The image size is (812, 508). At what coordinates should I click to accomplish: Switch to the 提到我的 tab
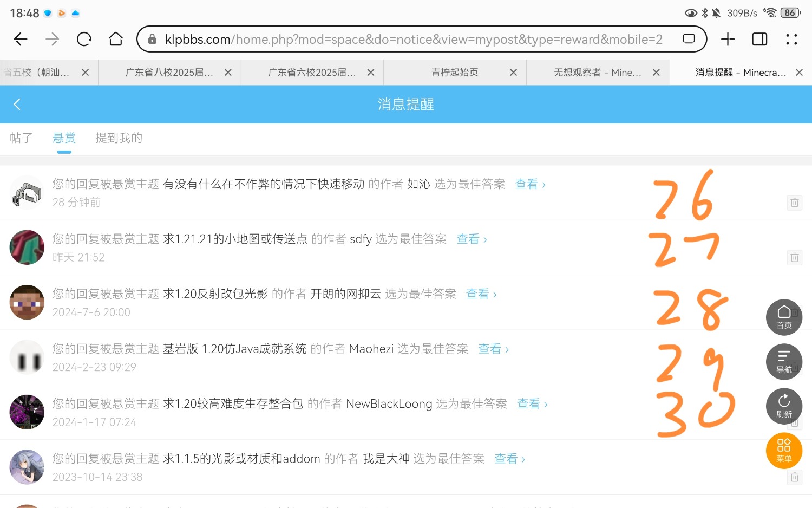[119, 138]
